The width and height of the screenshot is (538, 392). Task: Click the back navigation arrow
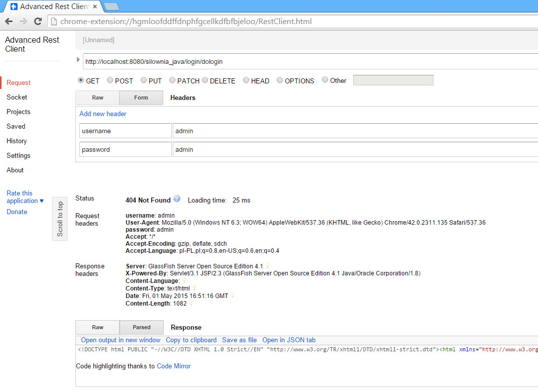(x=9, y=21)
